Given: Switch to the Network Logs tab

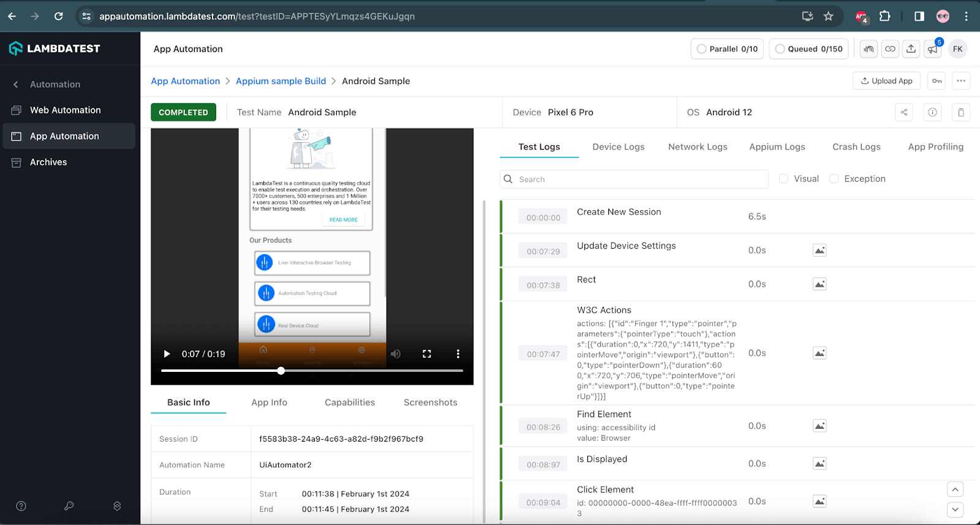Looking at the screenshot, I should 698,147.
